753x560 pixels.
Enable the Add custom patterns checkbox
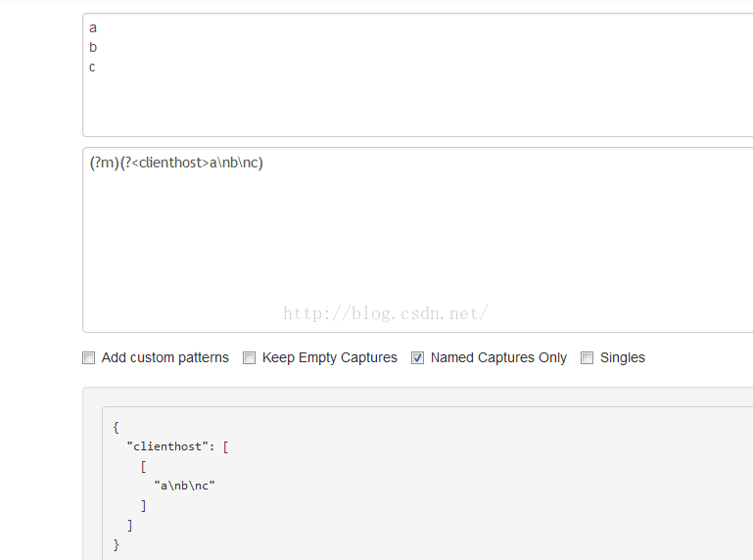pos(88,357)
